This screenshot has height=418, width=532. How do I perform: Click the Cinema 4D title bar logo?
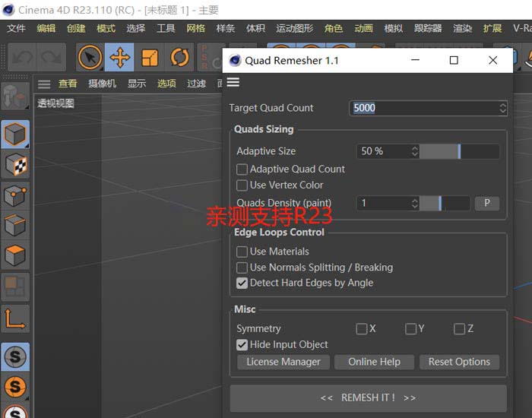[x=8, y=9]
